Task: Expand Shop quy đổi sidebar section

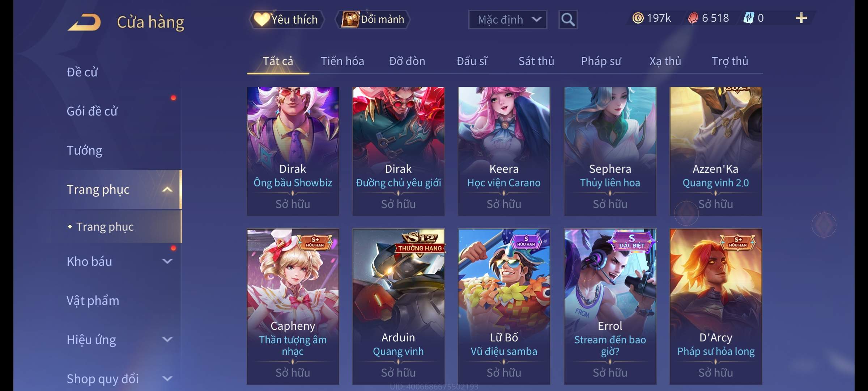Action: click(167, 379)
